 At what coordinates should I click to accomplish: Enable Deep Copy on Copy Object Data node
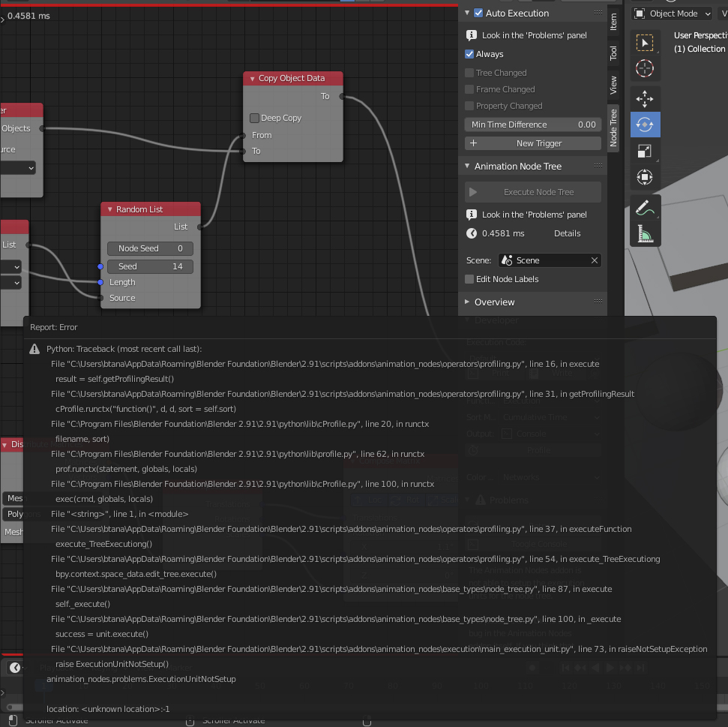(x=254, y=118)
